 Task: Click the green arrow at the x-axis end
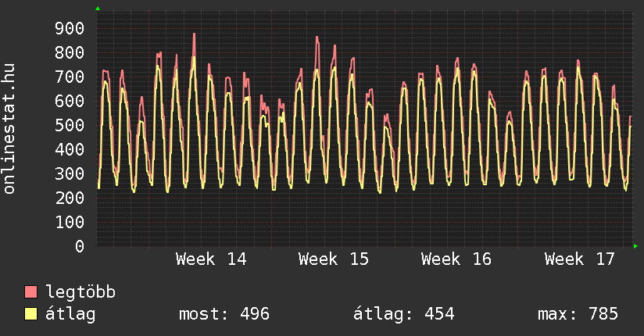click(x=636, y=246)
